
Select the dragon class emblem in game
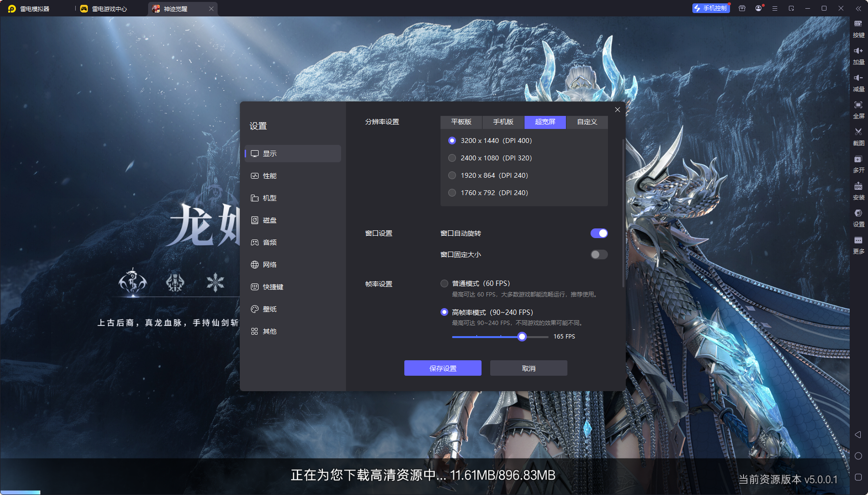click(133, 282)
